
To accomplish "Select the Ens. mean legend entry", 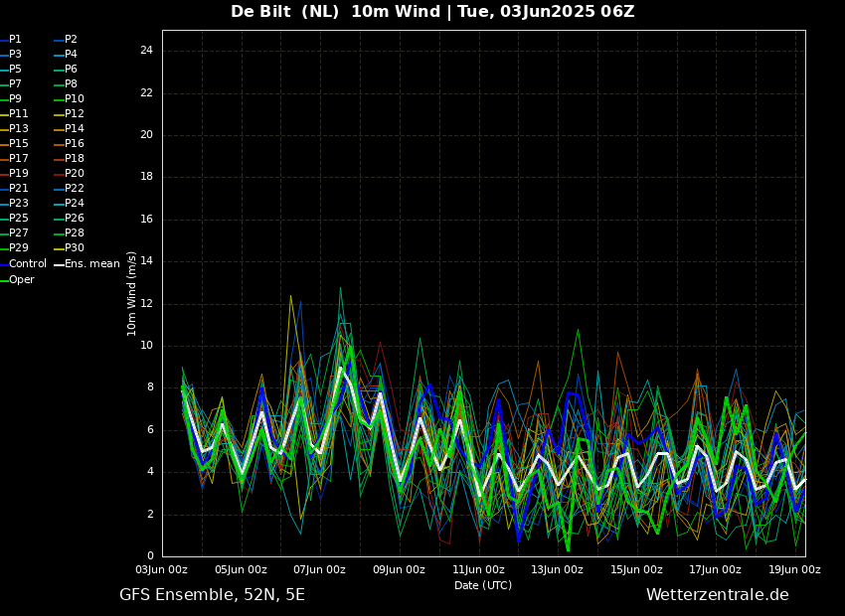I will (x=91, y=264).
